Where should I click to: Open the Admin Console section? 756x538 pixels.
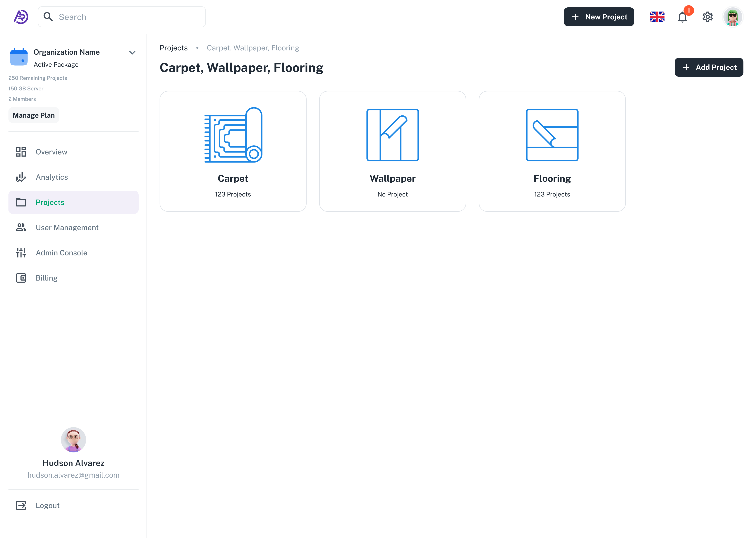pos(61,253)
